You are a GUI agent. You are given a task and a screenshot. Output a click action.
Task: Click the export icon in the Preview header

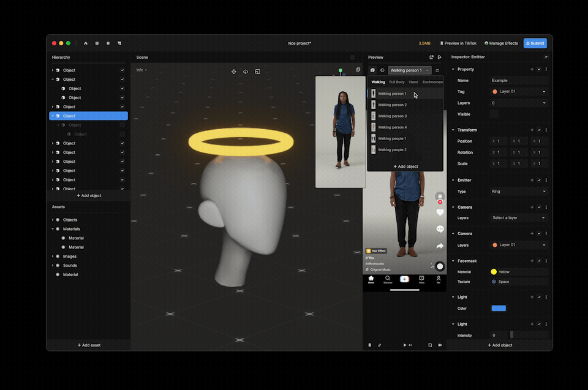[x=440, y=58]
